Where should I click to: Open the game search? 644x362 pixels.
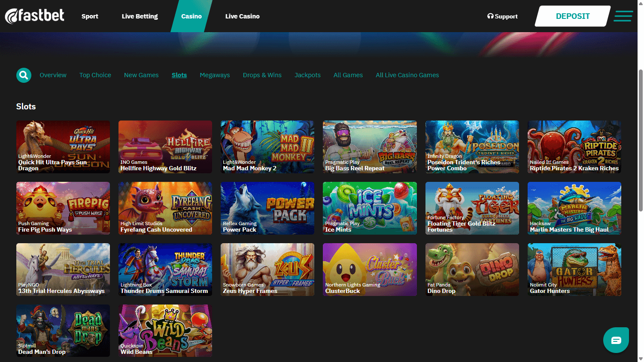tap(24, 75)
